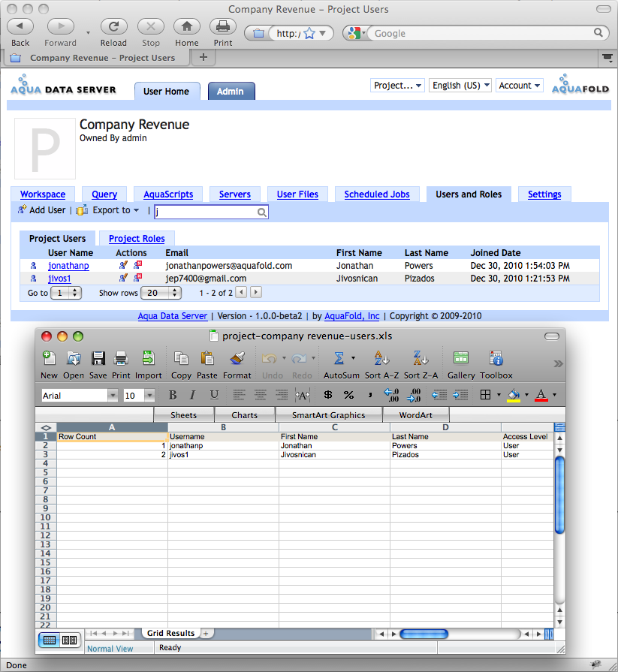Click the Add User icon
Image resolution: width=618 pixels, height=672 pixels.
click(x=22, y=209)
